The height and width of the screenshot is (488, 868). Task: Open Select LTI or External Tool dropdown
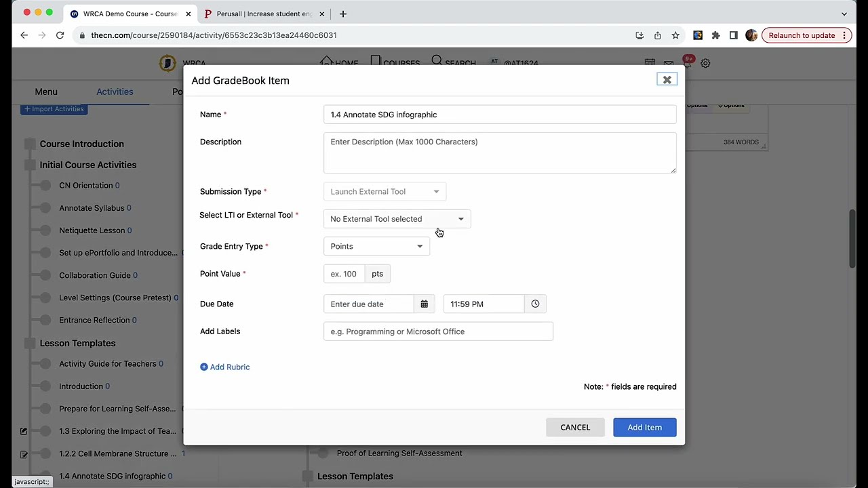pyautogui.click(x=397, y=219)
